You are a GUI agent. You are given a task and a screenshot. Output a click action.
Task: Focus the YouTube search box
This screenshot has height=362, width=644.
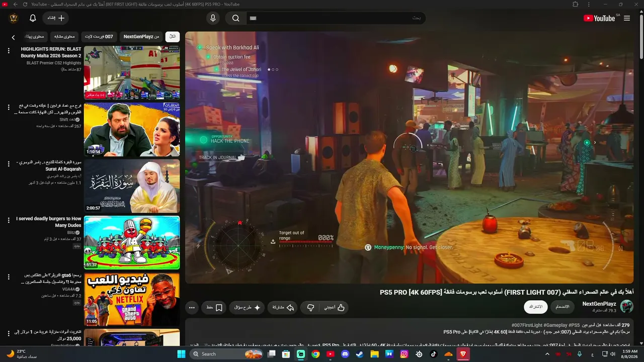(x=336, y=18)
